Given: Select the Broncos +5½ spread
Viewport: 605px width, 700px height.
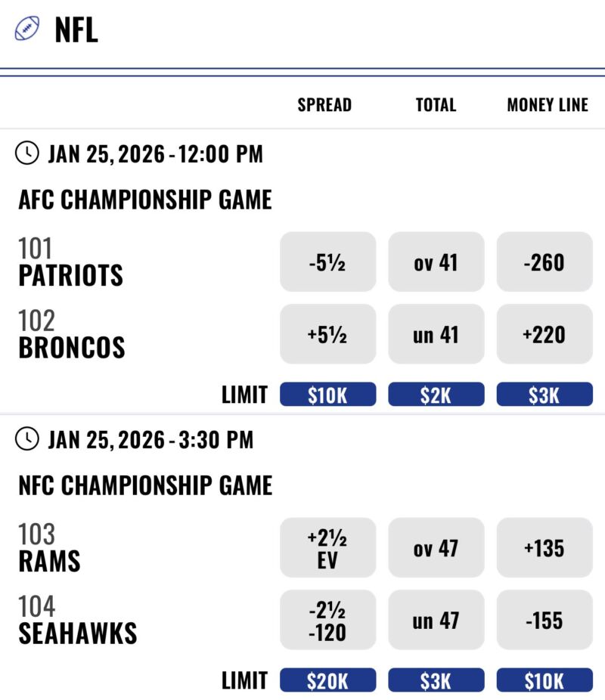Looking at the screenshot, I should point(327,333).
